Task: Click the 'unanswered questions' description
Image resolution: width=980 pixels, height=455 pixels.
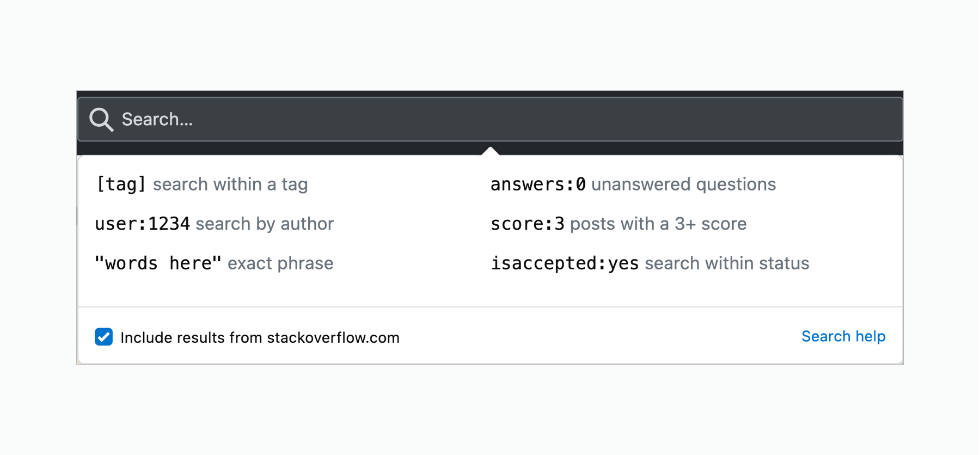Action: (683, 185)
